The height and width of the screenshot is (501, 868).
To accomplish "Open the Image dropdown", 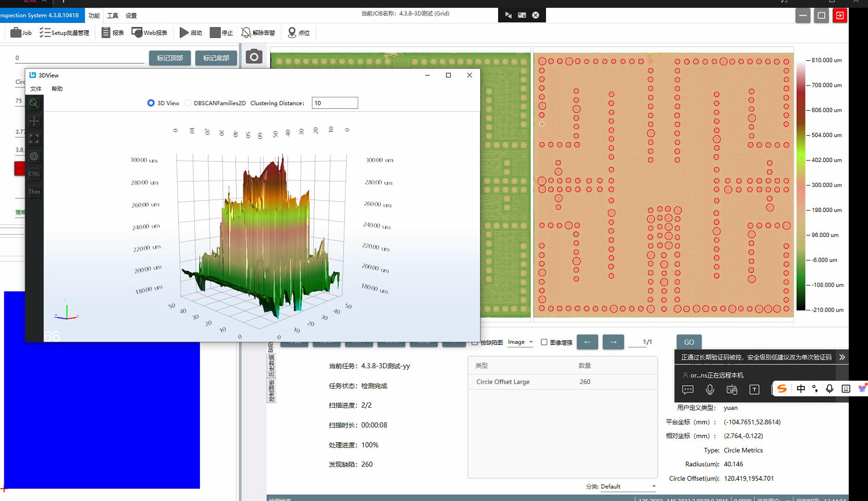I will click(520, 342).
